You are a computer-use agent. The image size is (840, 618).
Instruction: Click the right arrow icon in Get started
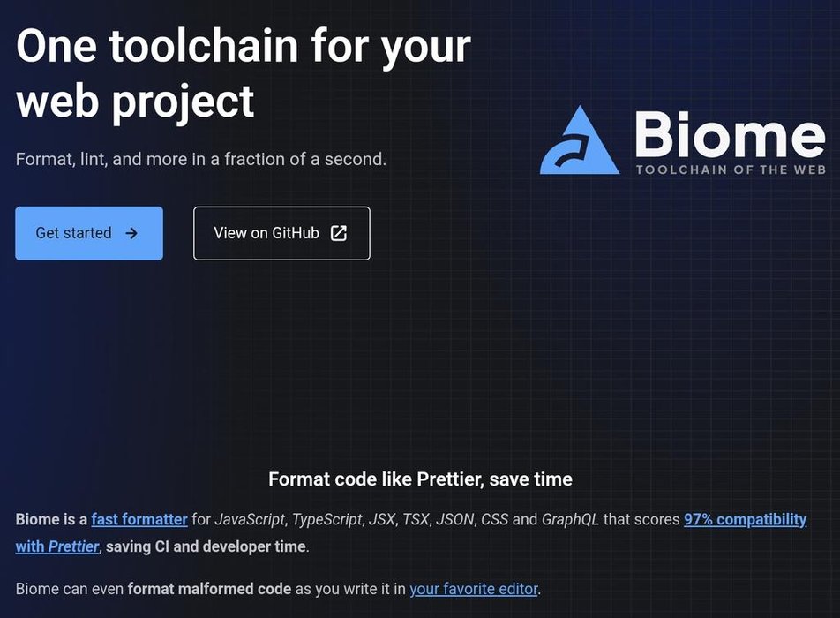[131, 233]
